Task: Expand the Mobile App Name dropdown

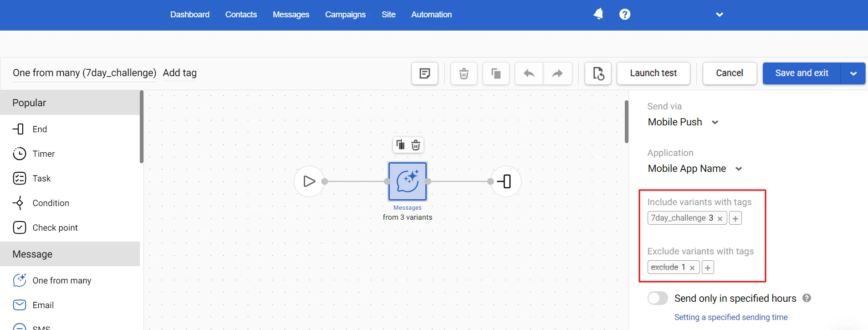Action: coord(695,169)
